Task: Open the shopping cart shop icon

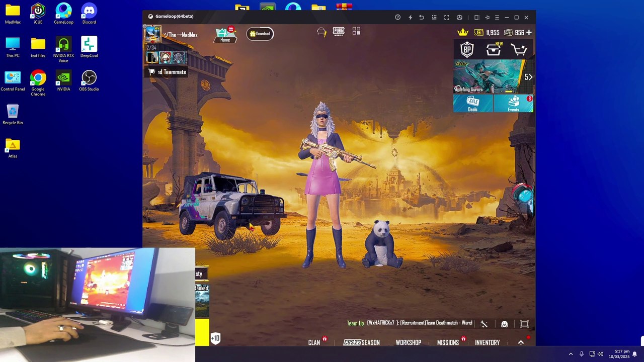Action: coord(519,49)
